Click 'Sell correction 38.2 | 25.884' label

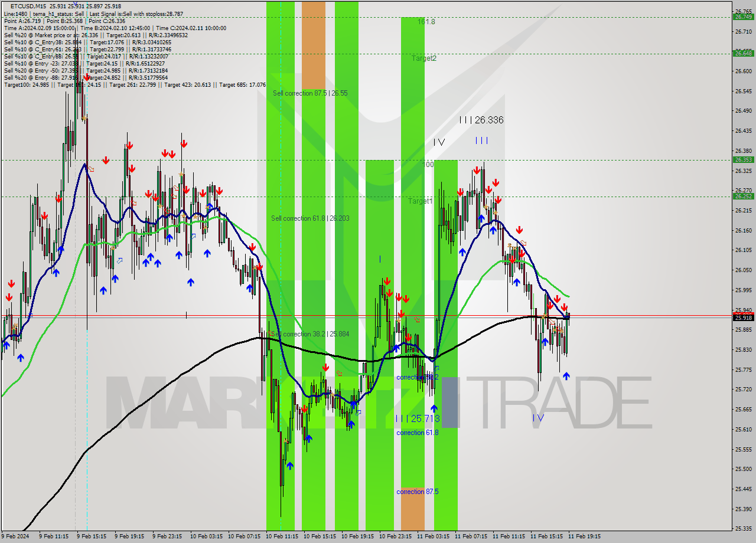pyautogui.click(x=310, y=334)
